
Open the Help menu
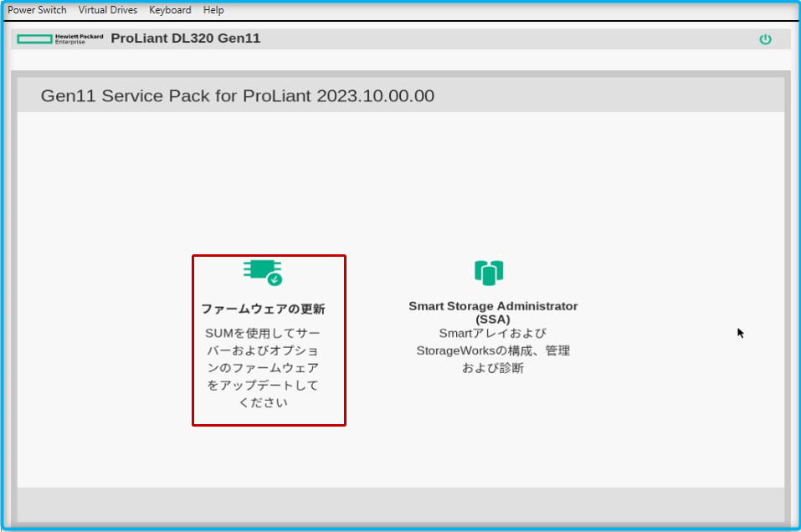point(213,10)
